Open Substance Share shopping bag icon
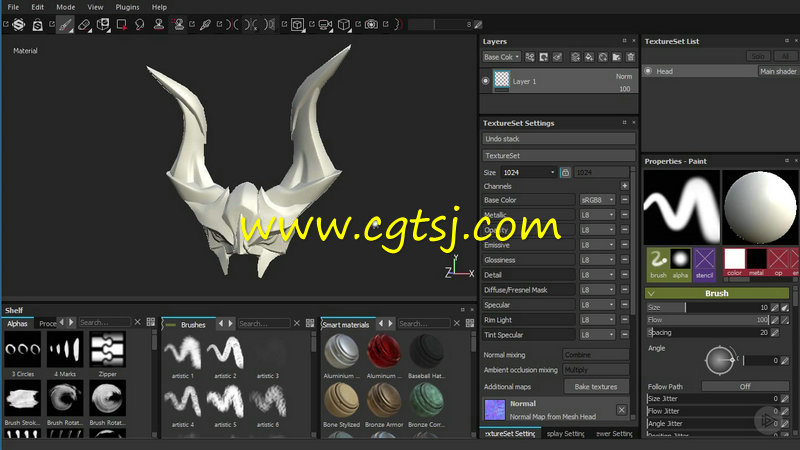The height and width of the screenshot is (450, 800). point(37,24)
